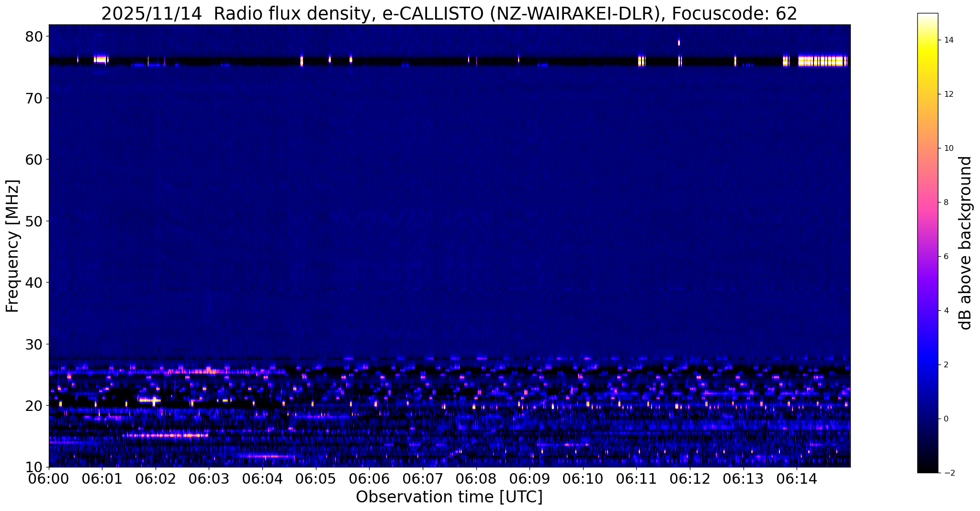Click the bright burst near 06:14 at 76 MHz
Image resolution: width=980 pixels, height=511 pixels.
822,61
